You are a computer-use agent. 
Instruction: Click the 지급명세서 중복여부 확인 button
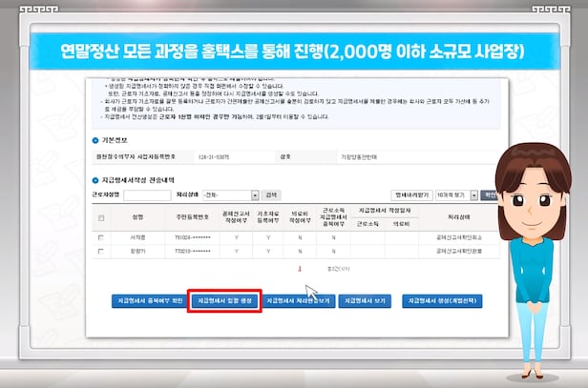coord(148,299)
